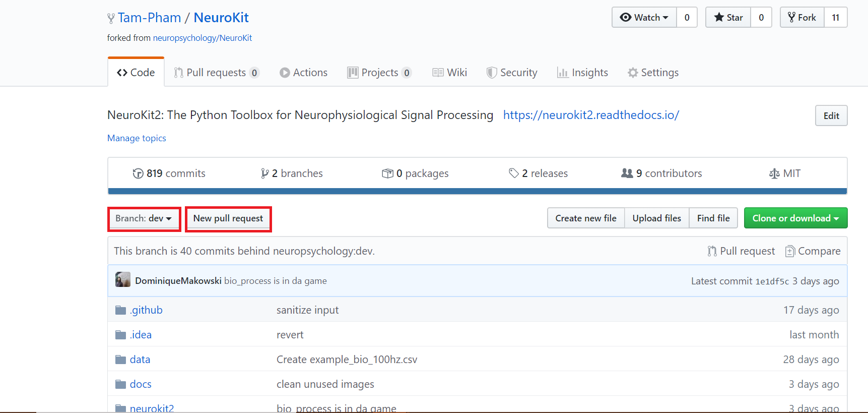This screenshot has height=413, width=868.
Task: Star the repository
Action: coord(728,17)
